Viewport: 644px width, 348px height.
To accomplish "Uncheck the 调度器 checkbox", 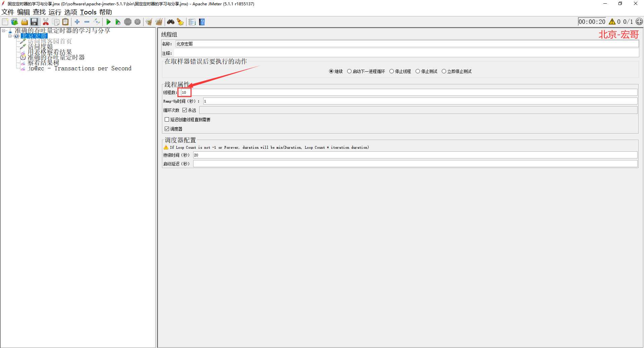I will point(167,129).
